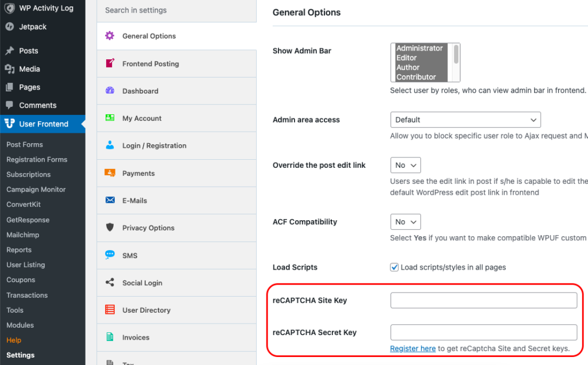Open Mailchimp submenu item
This screenshot has width=588, height=365.
pos(22,235)
